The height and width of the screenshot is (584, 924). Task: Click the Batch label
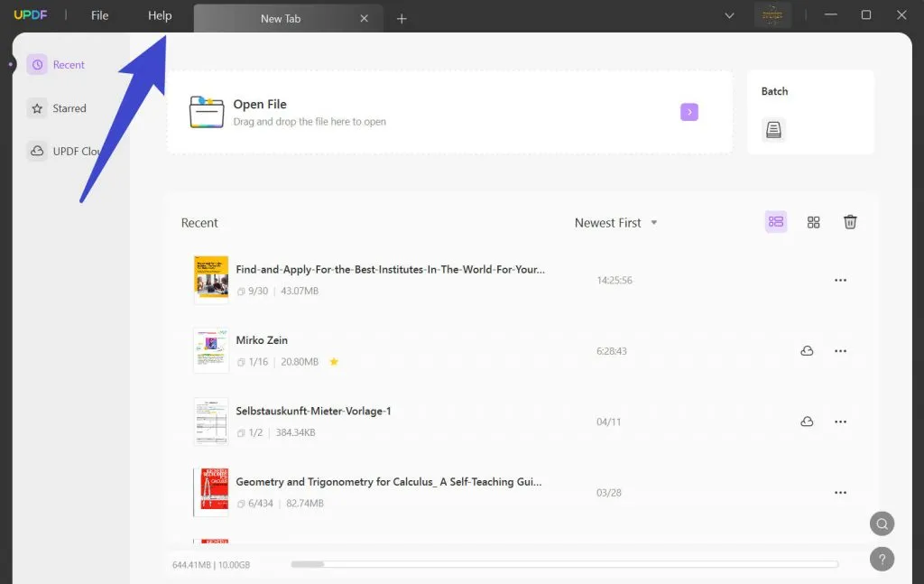pyautogui.click(x=774, y=91)
